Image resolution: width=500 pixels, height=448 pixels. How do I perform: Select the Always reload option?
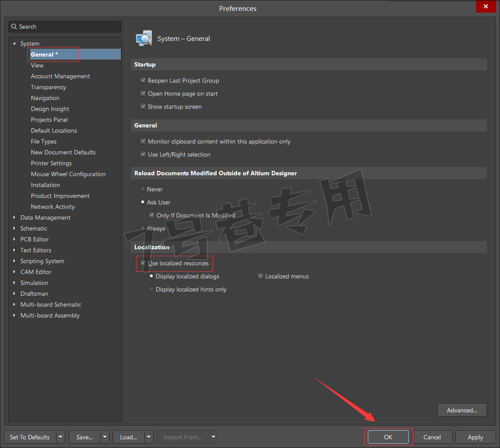[x=143, y=228]
